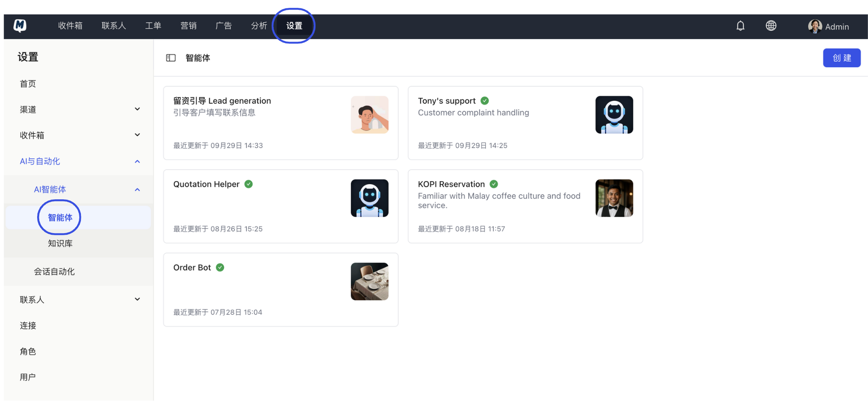Open the language globe menu
868x406 pixels.
coord(771,26)
